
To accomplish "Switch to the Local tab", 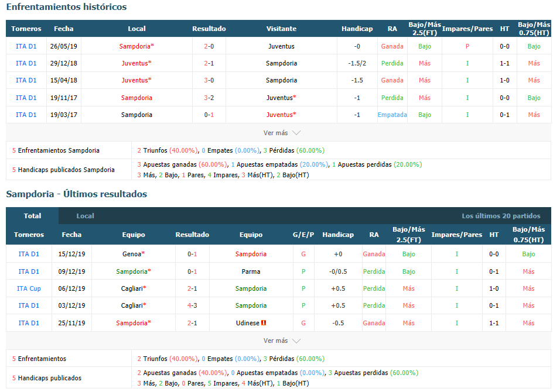I will (x=85, y=216).
